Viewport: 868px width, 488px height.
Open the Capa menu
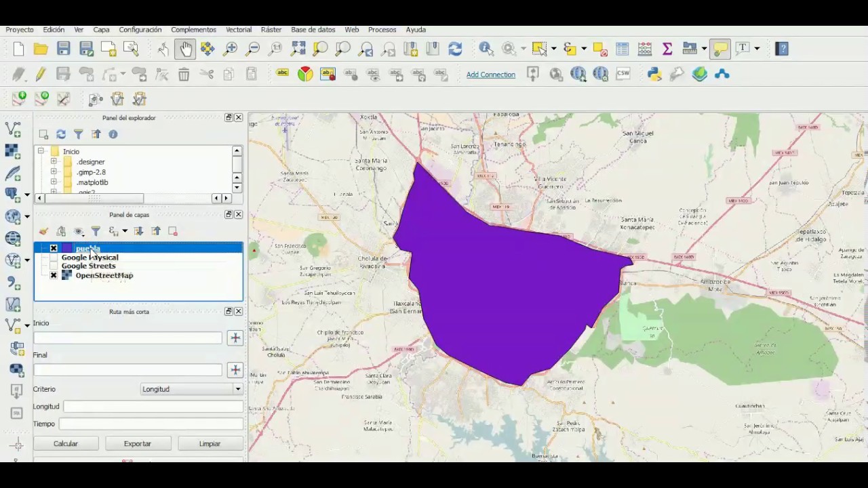pyautogui.click(x=101, y=30)
